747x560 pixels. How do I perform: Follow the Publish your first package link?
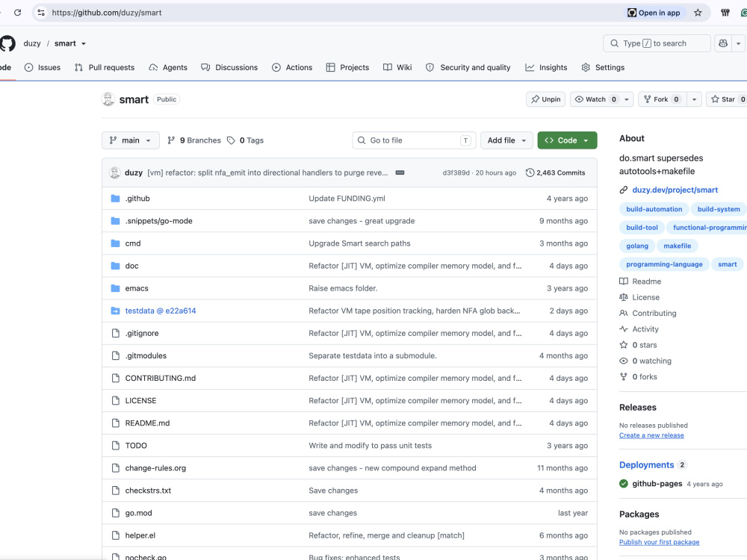[x=660, y=542]
